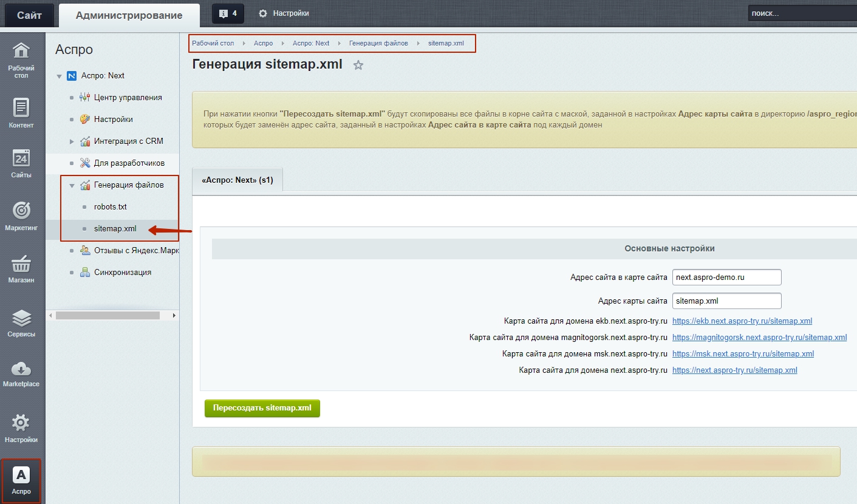Open Магазин sidebar section
This screenshot has width=857, height=504.
coord(21,269)
